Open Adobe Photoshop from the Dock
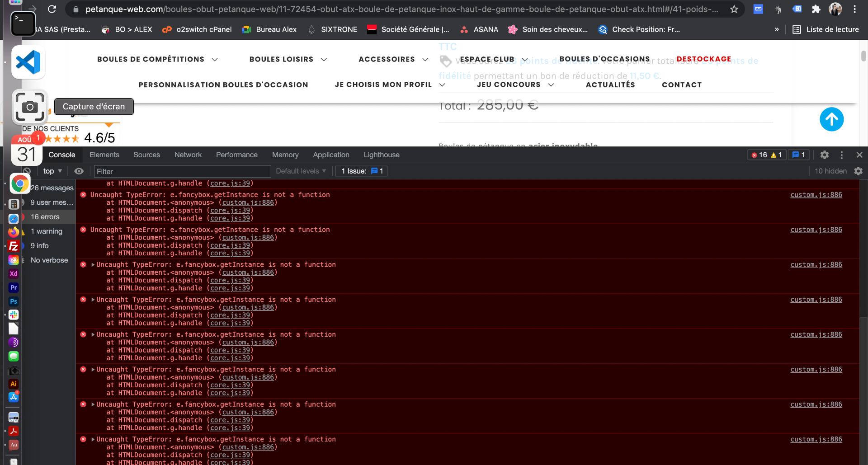 click(14, 301)
